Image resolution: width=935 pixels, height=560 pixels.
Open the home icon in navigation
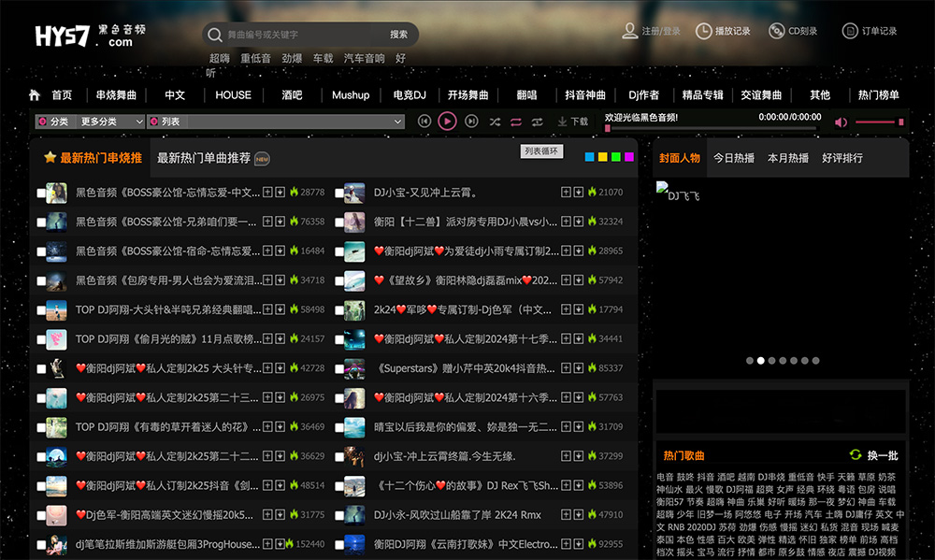tap(35, 94)
